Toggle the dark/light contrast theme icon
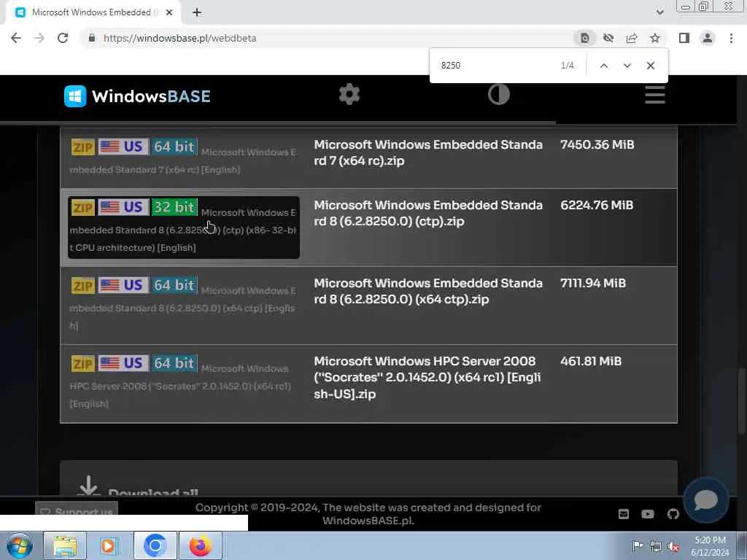 click(499, 94)
